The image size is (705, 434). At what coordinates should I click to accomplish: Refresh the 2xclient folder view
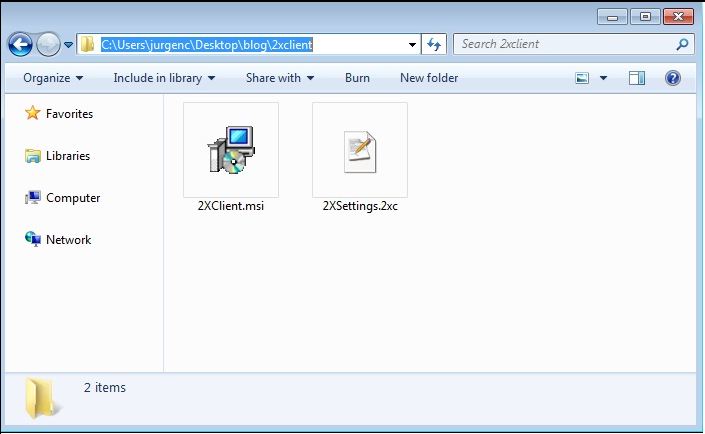click(x=434, y=44)
